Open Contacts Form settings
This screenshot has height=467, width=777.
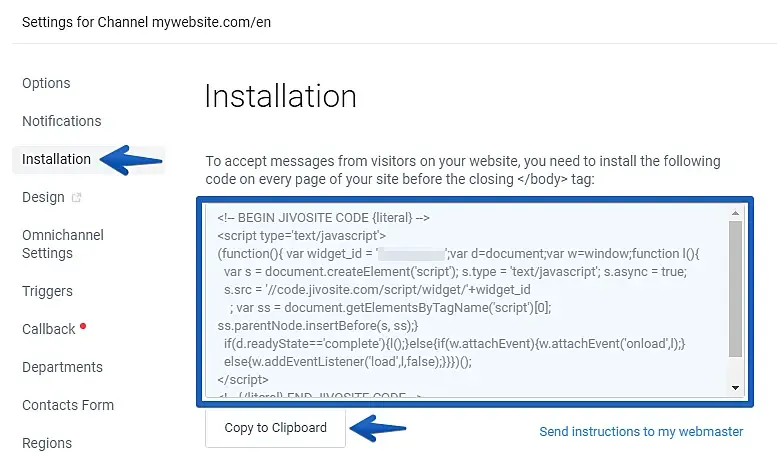pyautogui.click(x=68, y=405)
